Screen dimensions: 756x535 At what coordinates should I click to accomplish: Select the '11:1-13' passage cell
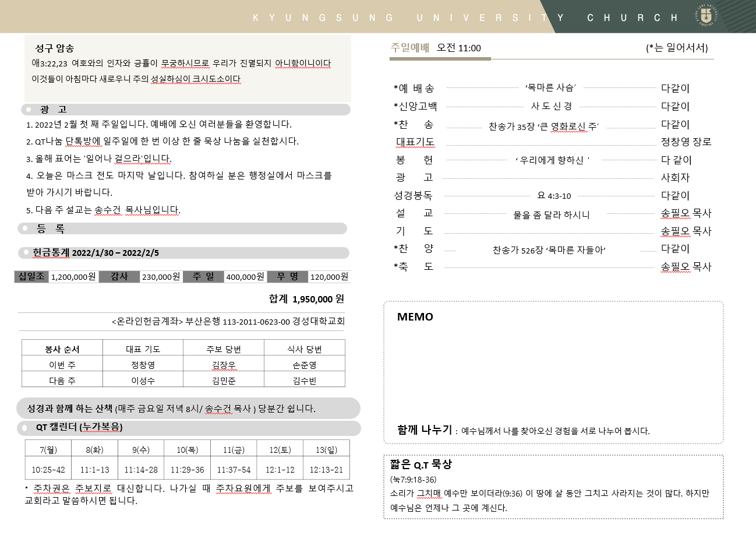(x=94, y=469)
